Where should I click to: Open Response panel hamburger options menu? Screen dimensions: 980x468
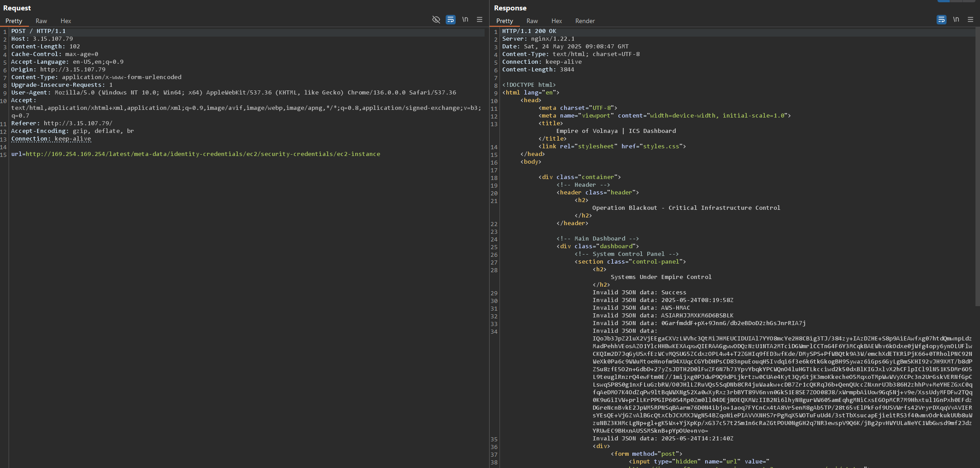coord(971,19)
